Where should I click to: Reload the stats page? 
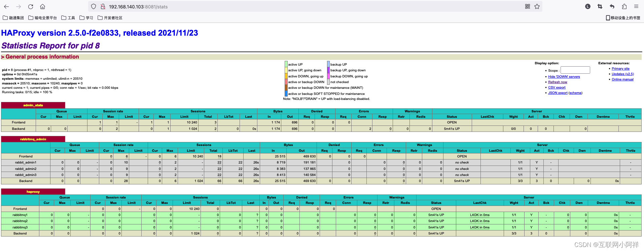(31, 7)
